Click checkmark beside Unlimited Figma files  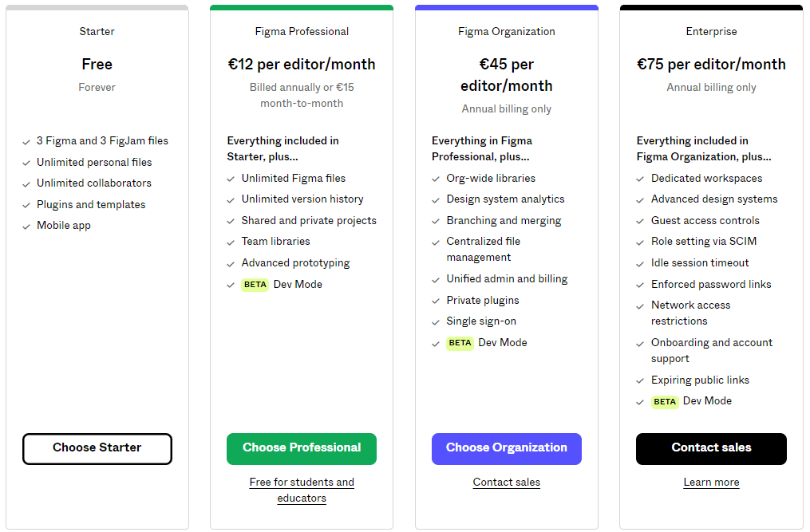point(231,179)
